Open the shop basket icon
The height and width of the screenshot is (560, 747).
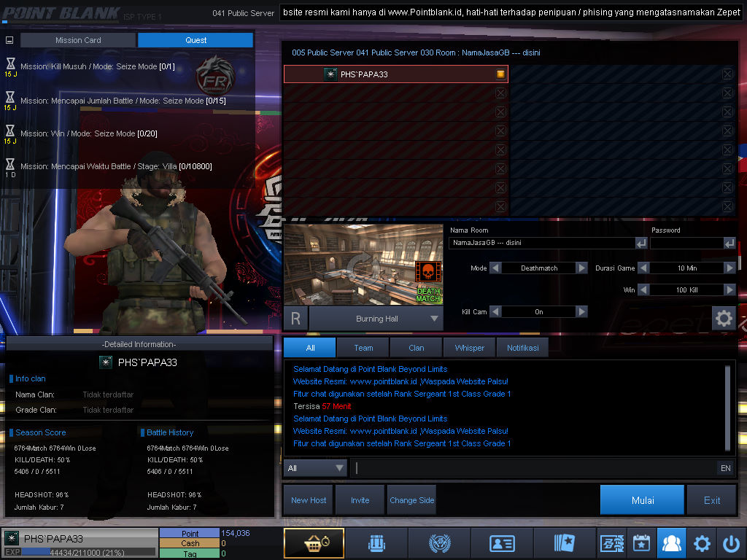pyautogui.click(x=313, y=543)
